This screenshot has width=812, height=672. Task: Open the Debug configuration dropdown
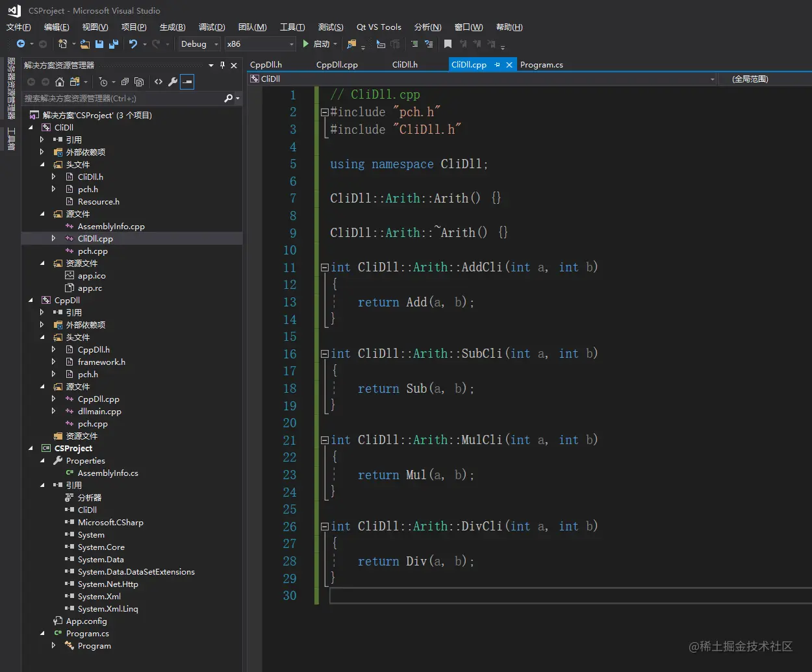coord(199,44)
